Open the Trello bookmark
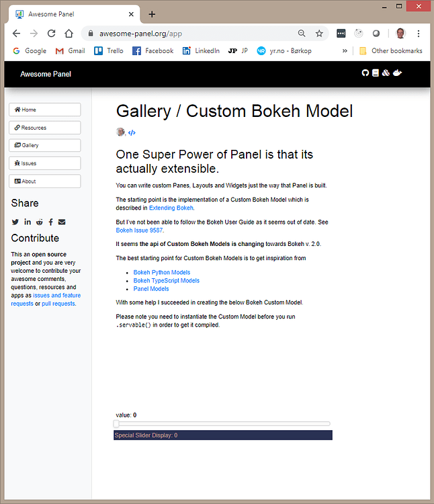The height and width of the screenshot is (504, 434). 109,51
